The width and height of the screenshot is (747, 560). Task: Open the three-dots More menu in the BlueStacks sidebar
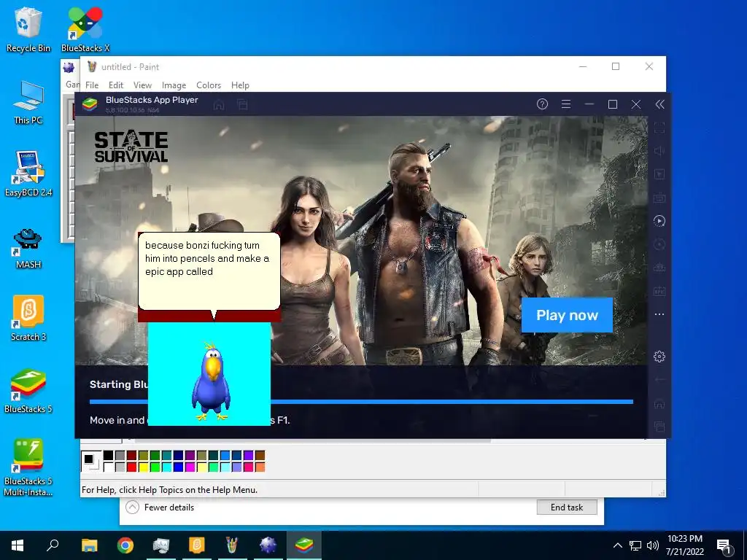coord(659,314)
